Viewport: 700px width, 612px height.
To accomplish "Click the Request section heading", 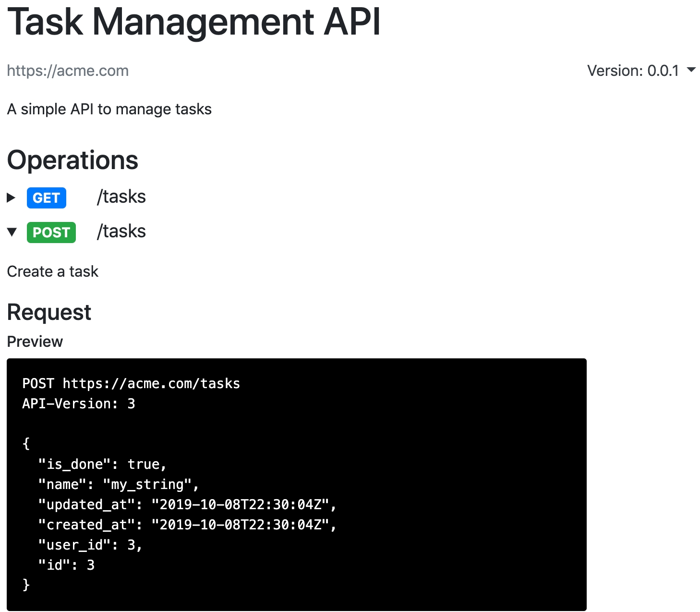I will (x=49, y=312).
